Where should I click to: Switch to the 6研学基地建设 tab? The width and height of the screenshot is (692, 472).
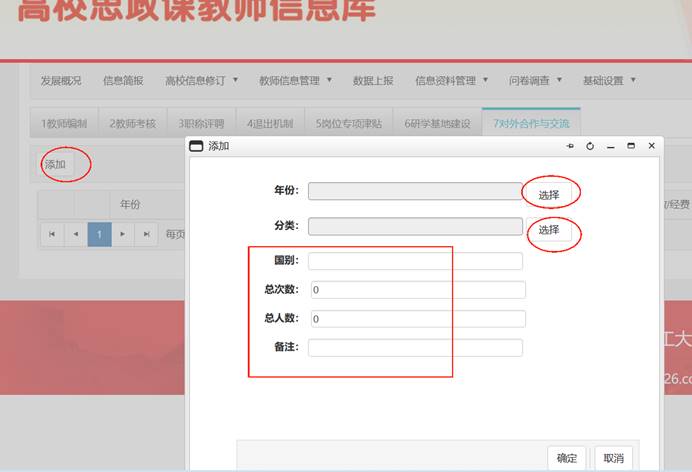click(x=437, y=124)
